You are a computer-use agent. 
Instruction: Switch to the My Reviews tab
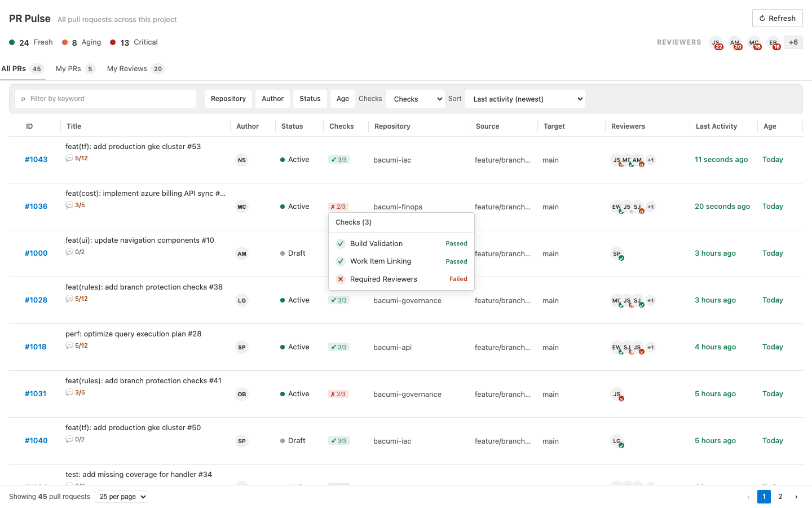[x=135, y=69]
